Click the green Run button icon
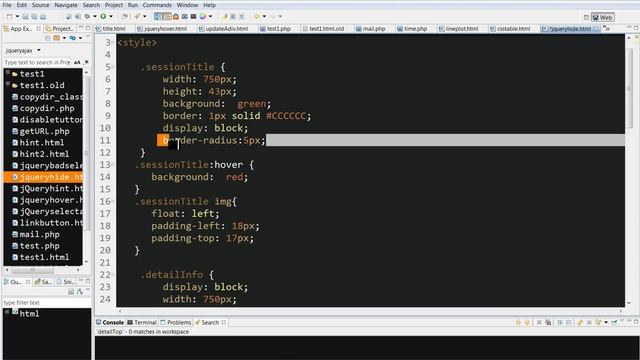This screenshot has height=360, width=640. pos(103,16)
